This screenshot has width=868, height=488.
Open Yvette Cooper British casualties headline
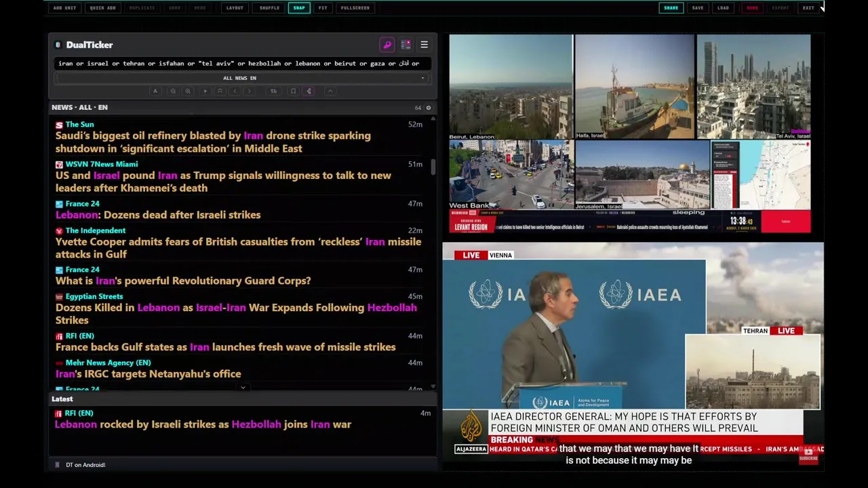coord(238,247)
